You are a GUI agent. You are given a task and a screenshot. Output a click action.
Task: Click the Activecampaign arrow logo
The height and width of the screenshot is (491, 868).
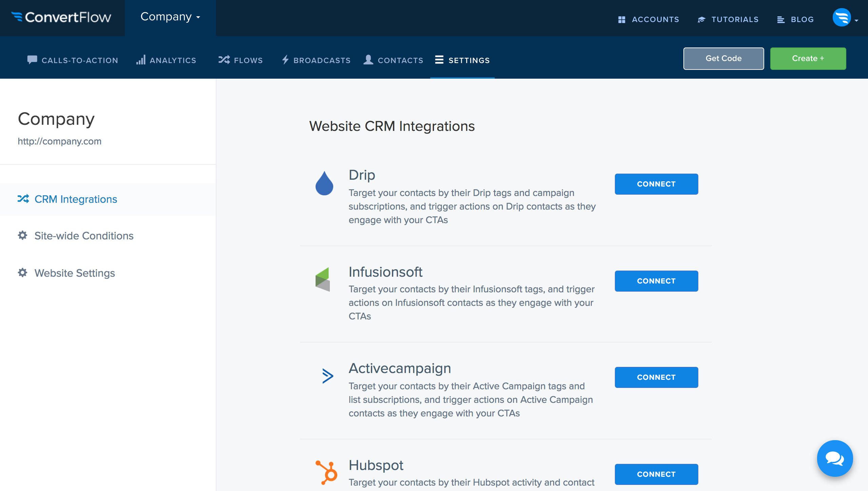pyautogui.click(x=327, y=376)
